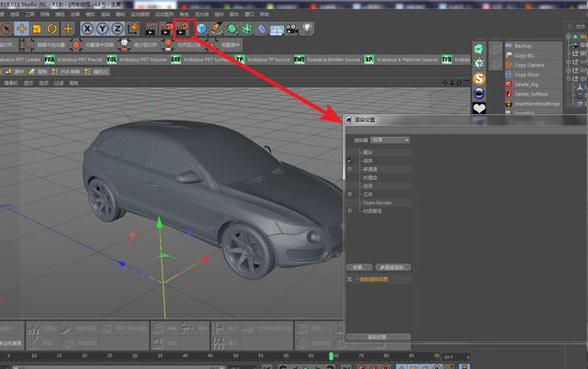
Task: Click the TFD Krakatoa icon
Action: click(x=447, y=60)
